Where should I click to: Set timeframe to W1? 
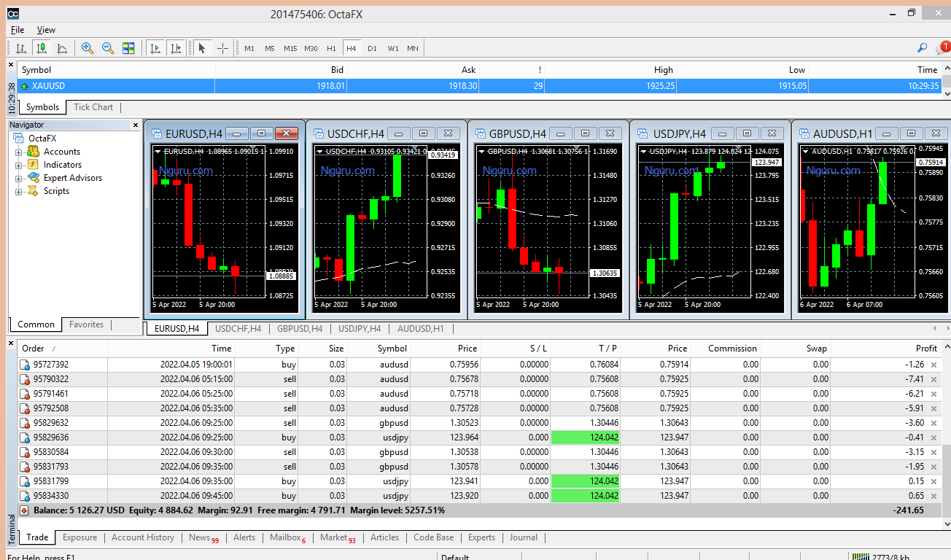[x=393, y=48]
